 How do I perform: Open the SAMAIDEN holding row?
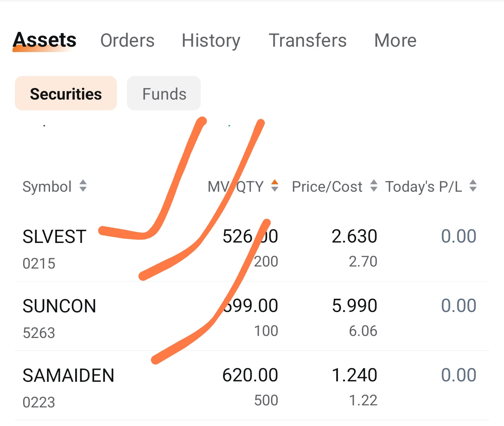pyautogui.click(x=252, y=386)
